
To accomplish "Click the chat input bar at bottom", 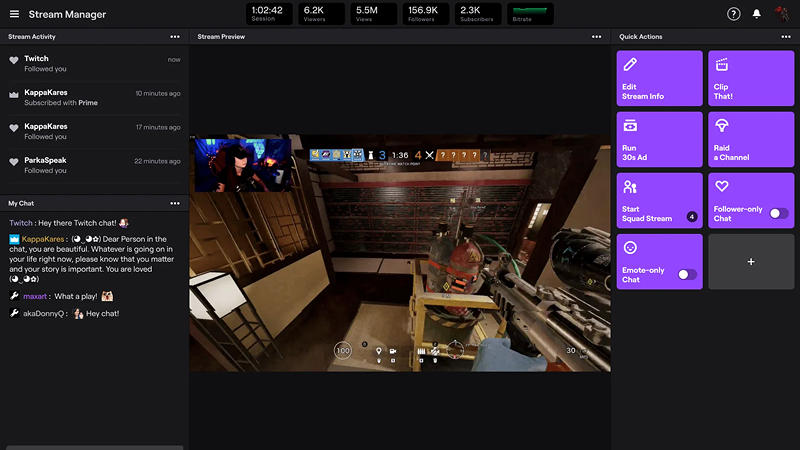I will (x=94, y=447).
